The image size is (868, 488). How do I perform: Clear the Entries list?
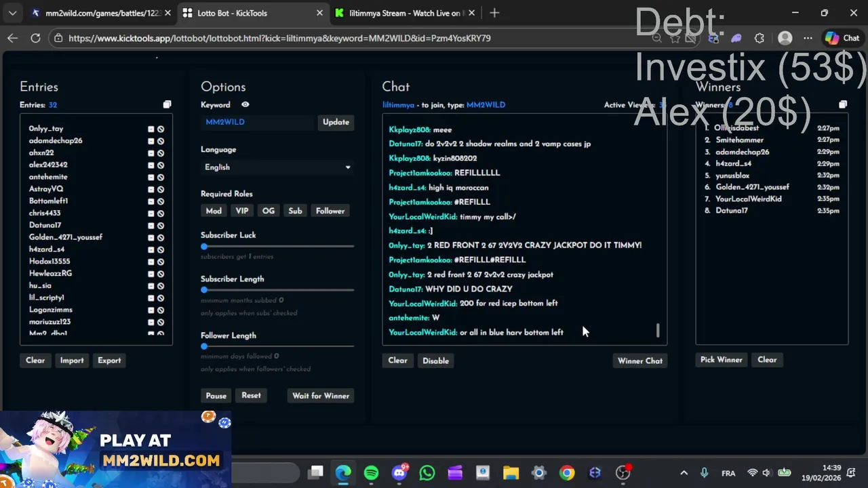click(35, 361)
